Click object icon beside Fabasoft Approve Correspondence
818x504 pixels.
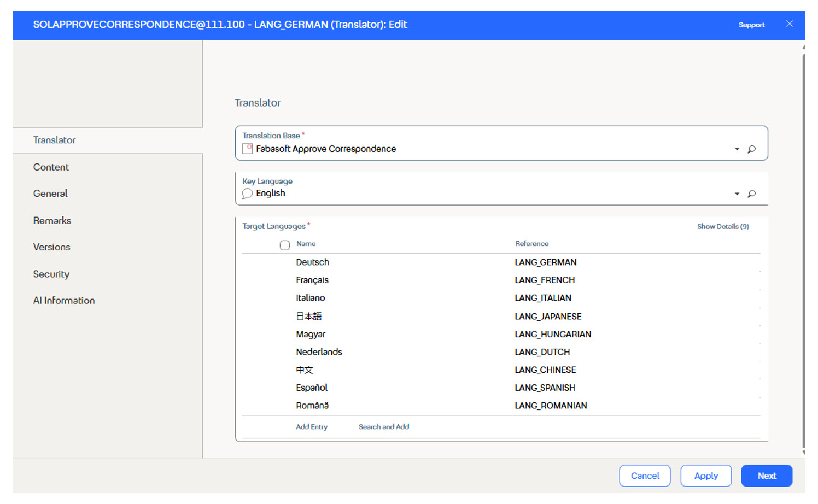pyautogui.click(x=247, y=148)
